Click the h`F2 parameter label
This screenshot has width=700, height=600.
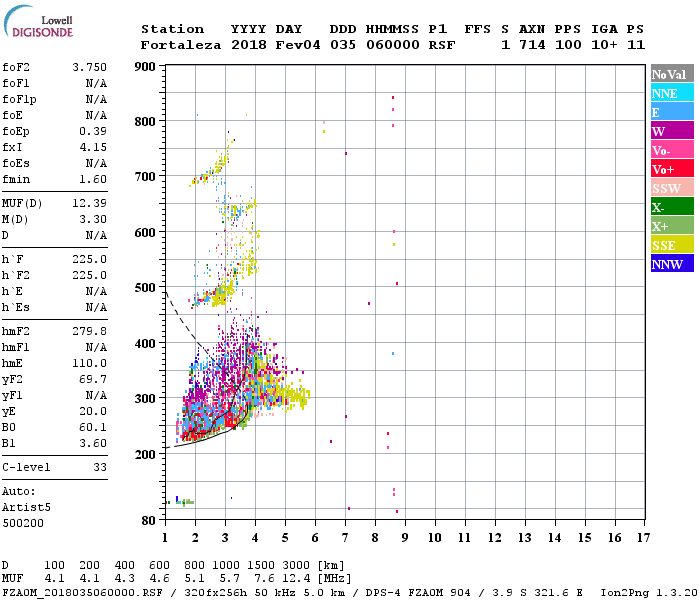click(16, 275)
